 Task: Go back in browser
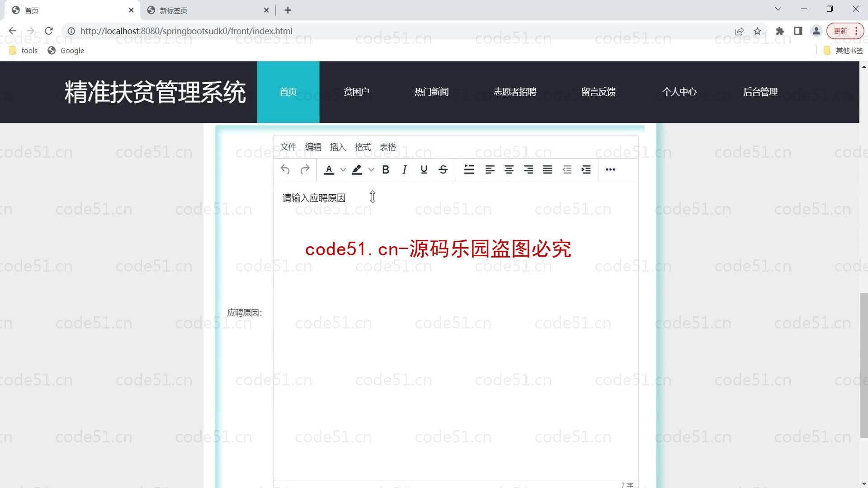point(12,31)
